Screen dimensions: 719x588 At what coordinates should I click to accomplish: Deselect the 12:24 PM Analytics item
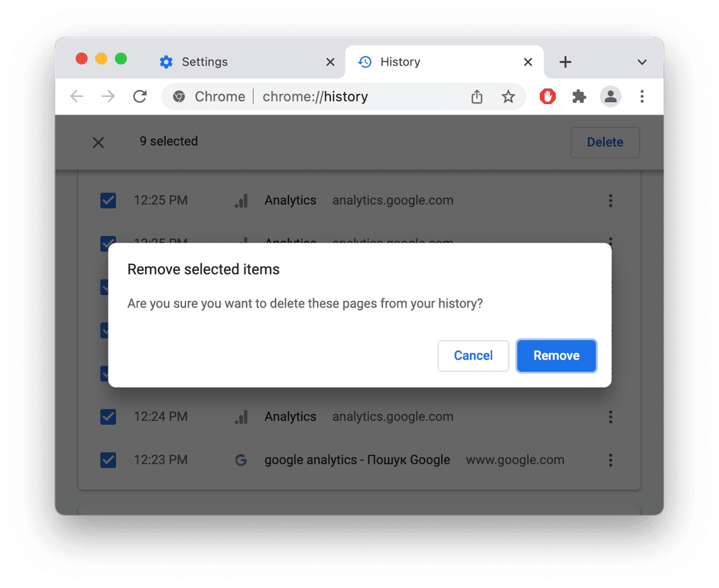pyautogui.click(x=108, y=416)
